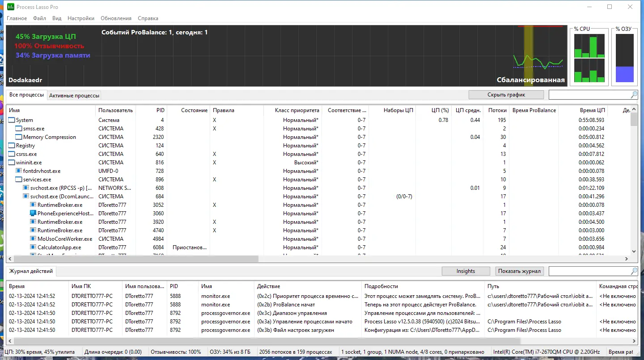The height and width of the screenshot is (360, 644).
Task: Click 'ОЗУ: 34% из 8 ГБ' in status bar
Action: click(231, 352)
